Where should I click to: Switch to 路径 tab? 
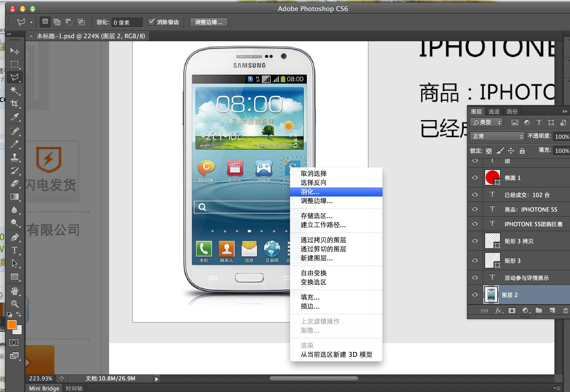click(x=512, y=111)
